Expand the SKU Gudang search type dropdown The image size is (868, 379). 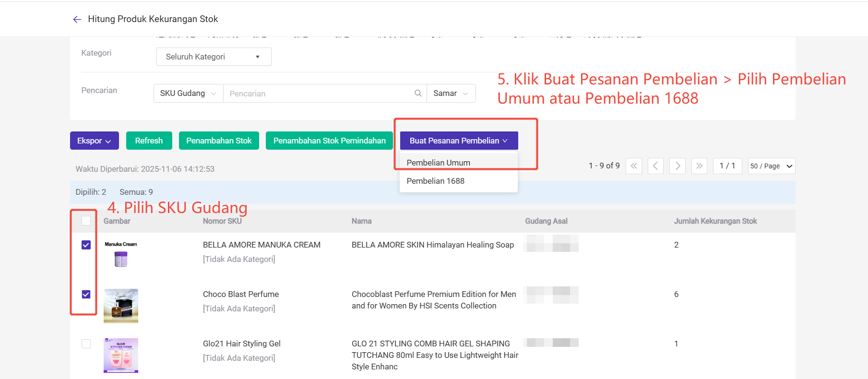click(188, 93)
